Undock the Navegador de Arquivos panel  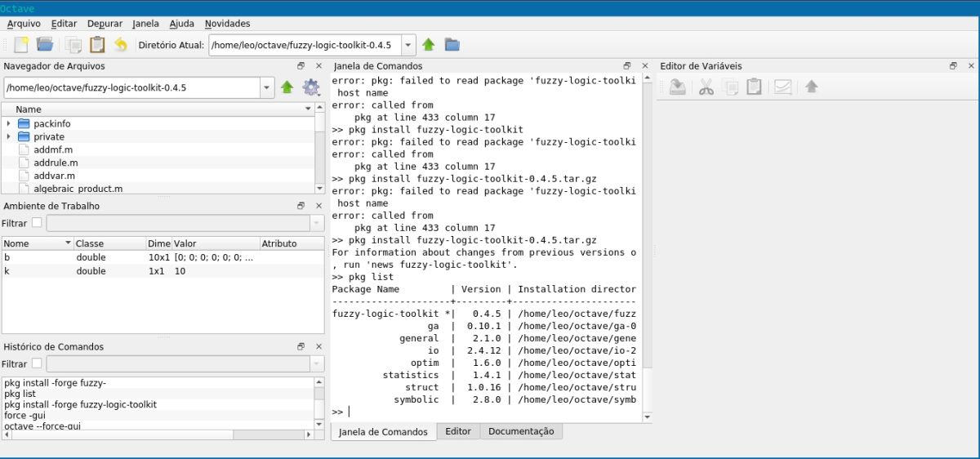tap(301, 66)
